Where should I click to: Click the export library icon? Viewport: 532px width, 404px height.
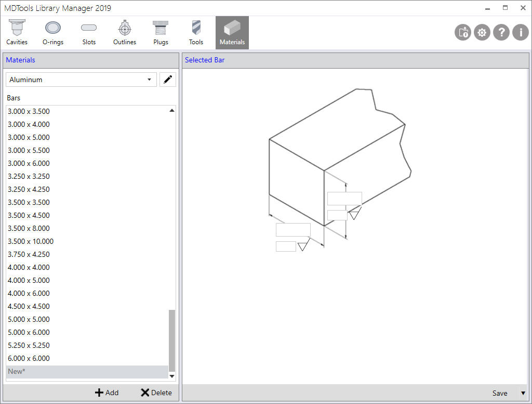462,32
